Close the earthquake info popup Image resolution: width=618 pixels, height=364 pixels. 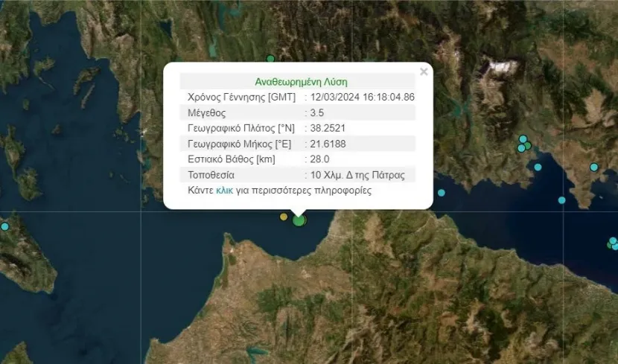pyautogui.click(x=424, y=71)
